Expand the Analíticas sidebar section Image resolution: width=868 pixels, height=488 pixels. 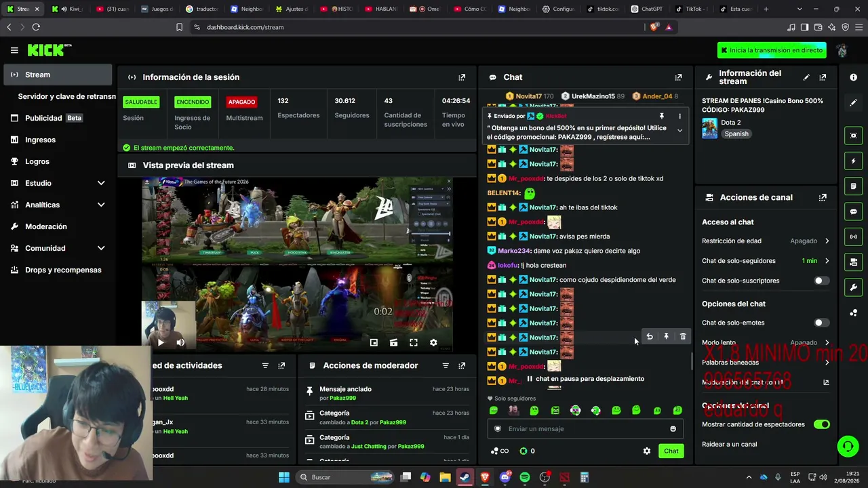[101, 205]
